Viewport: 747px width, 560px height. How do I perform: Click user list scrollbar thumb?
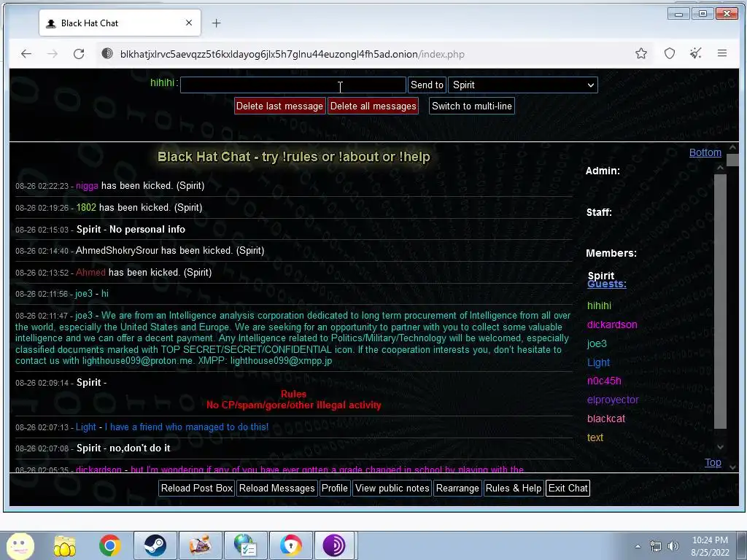[720, 301]
